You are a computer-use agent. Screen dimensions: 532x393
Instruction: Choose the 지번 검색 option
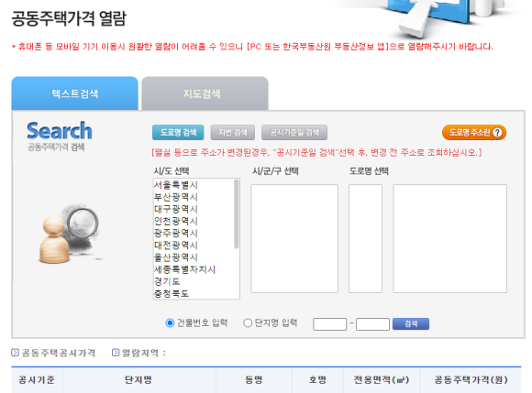tap(233, 133)
